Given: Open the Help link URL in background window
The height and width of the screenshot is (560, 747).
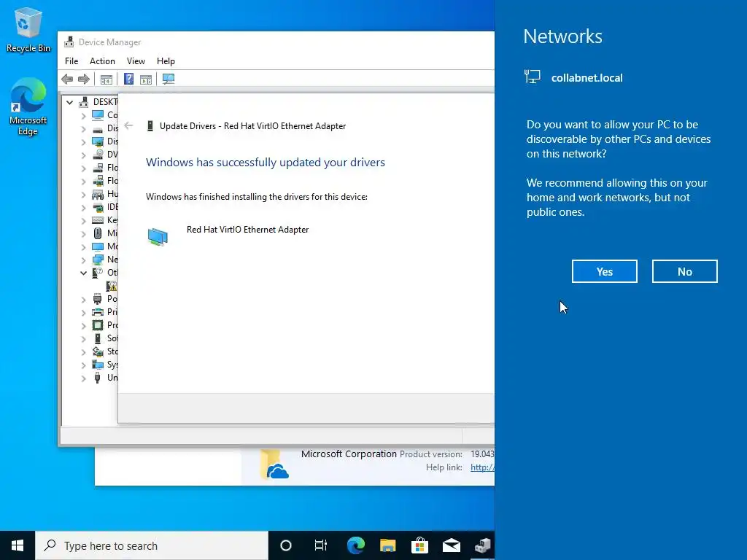Looking at the screenshot, I should (482, 467).
